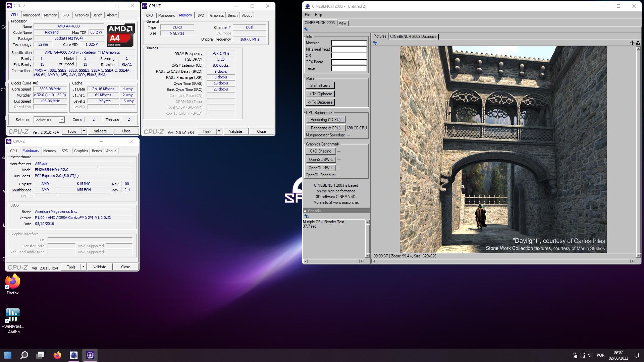
Task: Click To Database button
Action: pyautogui.click(x=320, y=102)
